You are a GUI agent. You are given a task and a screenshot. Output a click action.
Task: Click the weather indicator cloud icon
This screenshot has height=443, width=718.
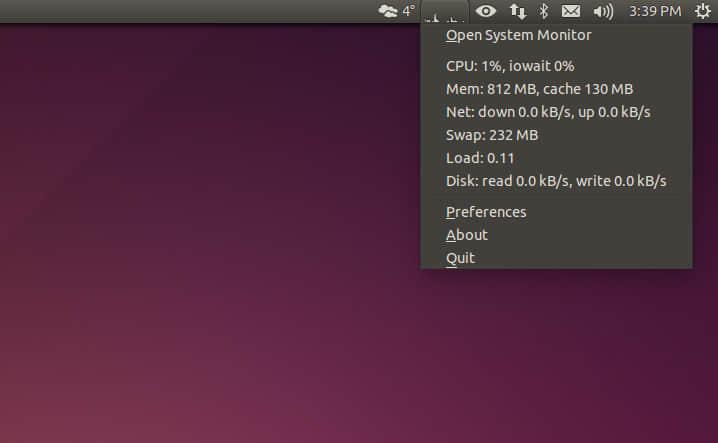387,11
